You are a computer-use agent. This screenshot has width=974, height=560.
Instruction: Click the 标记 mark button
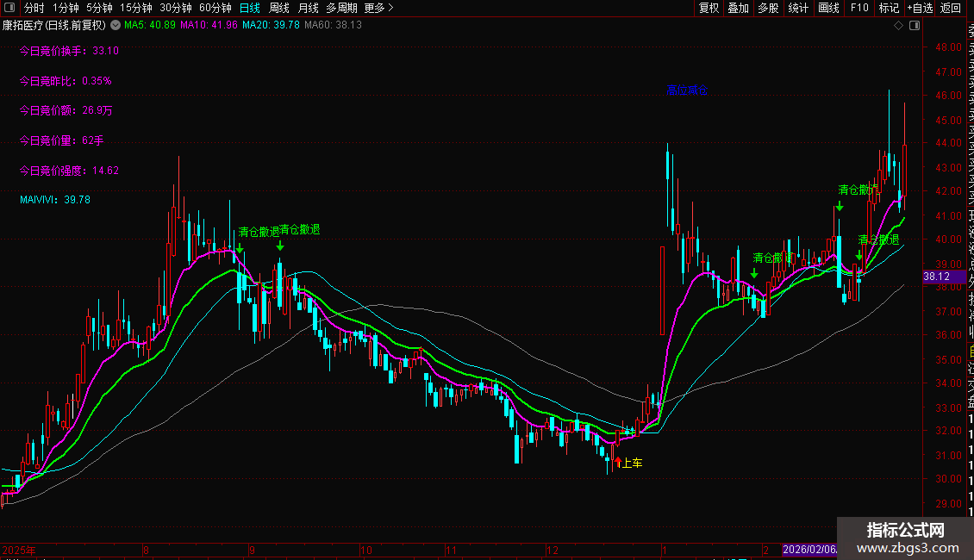pos(889,8)
